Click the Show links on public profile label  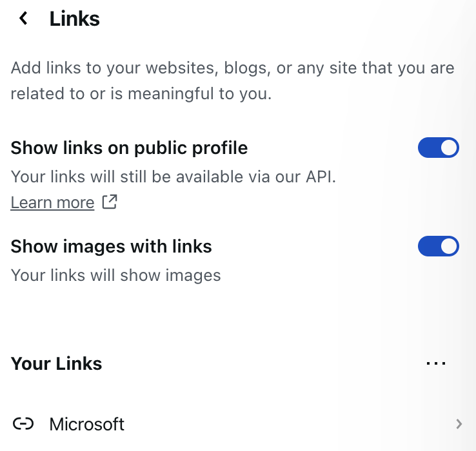pos(129,148)
